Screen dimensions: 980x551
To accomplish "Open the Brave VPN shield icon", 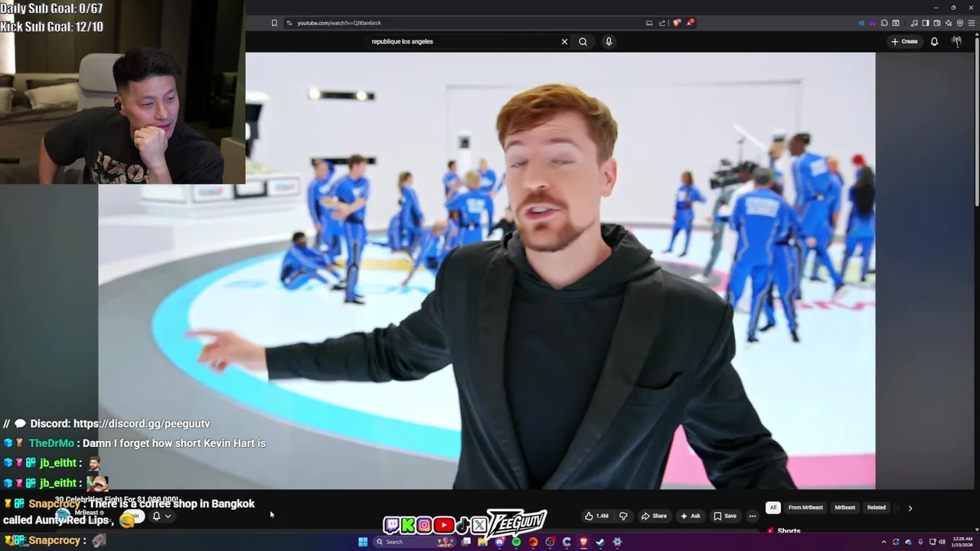I will (960, 23).
